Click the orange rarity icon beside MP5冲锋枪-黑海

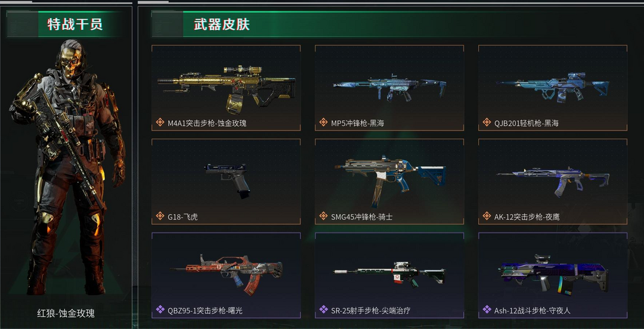click(x=324, y=122)
